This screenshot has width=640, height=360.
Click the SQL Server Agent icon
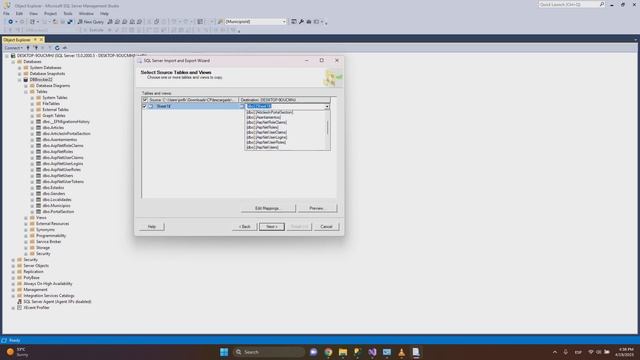(19, 302)
